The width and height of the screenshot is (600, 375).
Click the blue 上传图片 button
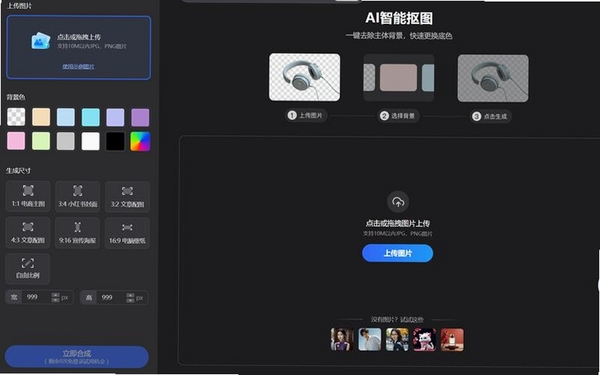[398, 253]
